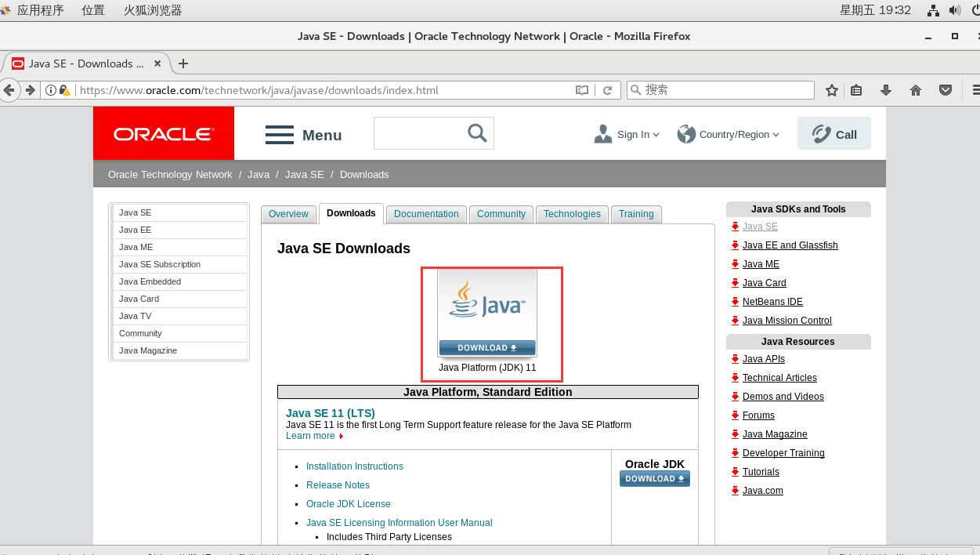Click the clock 星期五 19:32
Screen dimensions: 980x555
tap(876, 10)
